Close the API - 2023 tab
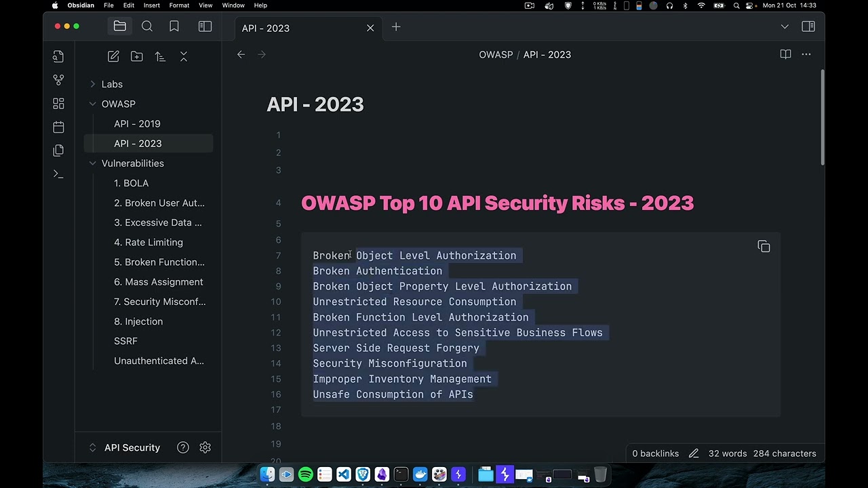 coord(370,28)
